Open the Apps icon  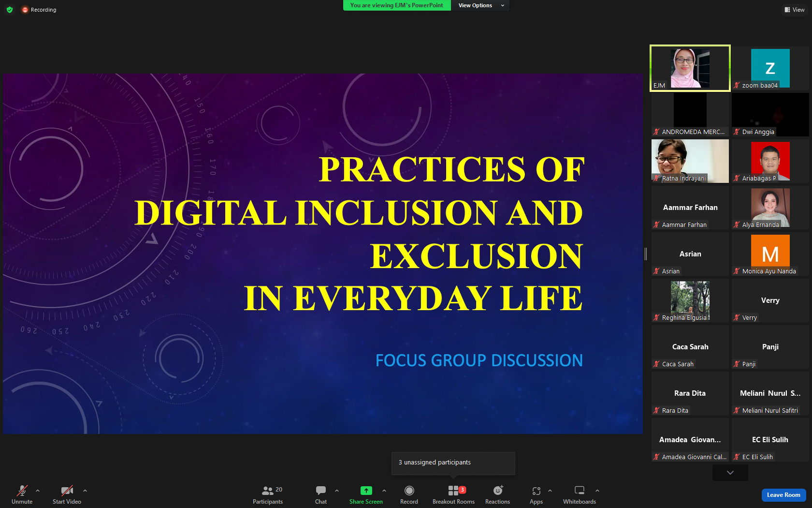(x=536, y=491)
